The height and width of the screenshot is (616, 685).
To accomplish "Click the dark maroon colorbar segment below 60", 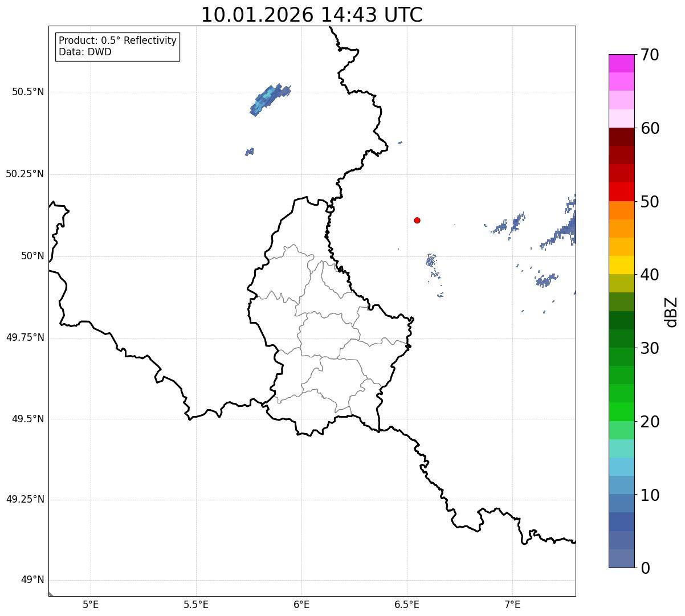I will [x=622, y=137].
